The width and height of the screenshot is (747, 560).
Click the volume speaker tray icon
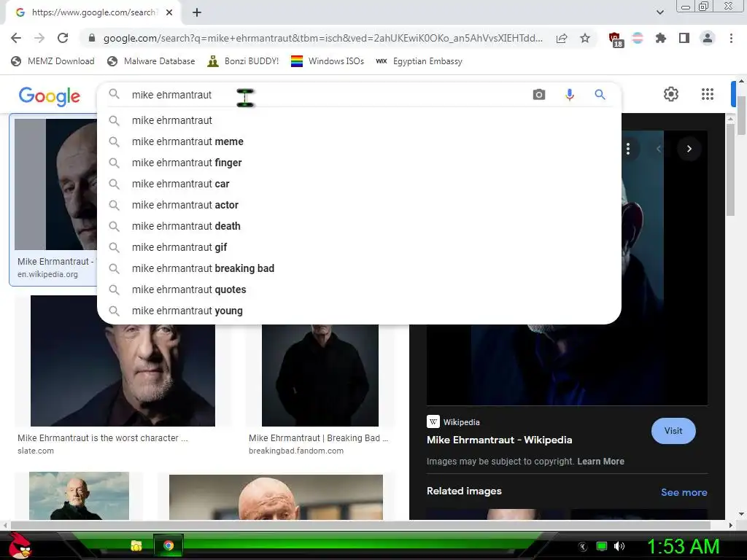pos(619,546)
